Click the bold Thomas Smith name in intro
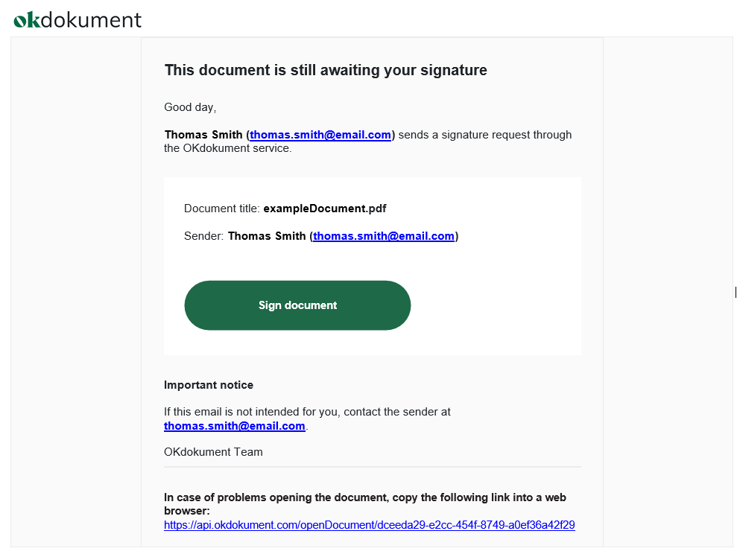This screenshot has height=560, width=737. pyautogui.click(x=203, y=135)
